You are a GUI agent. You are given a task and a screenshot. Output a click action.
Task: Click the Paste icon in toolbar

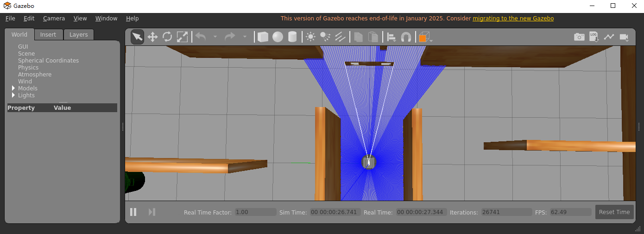point(373,37)
